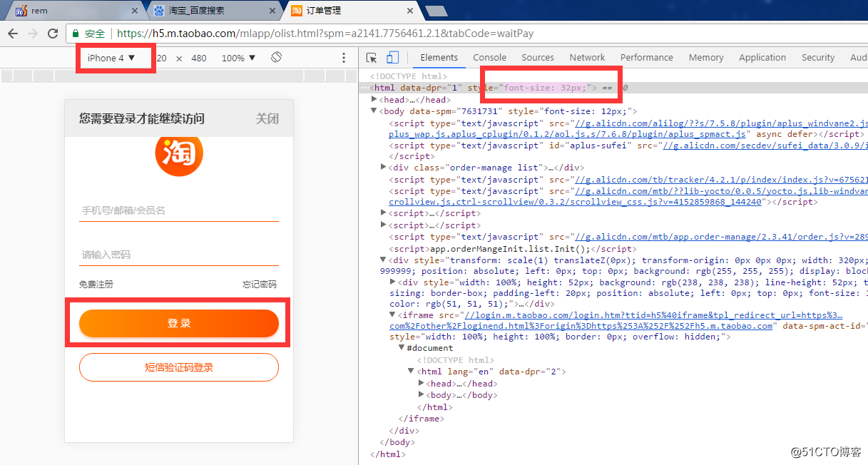Click the order-manage order.js src link

coord(722,237)
